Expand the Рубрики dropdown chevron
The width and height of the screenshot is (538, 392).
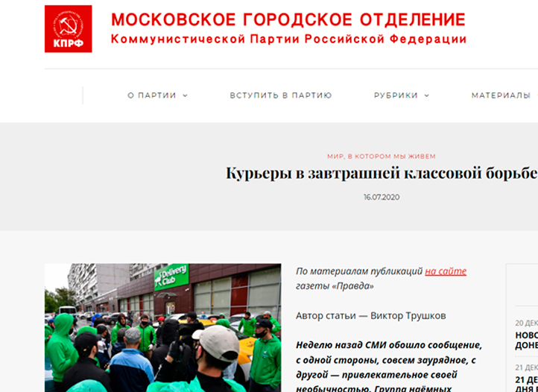click(x=427, y=96)
